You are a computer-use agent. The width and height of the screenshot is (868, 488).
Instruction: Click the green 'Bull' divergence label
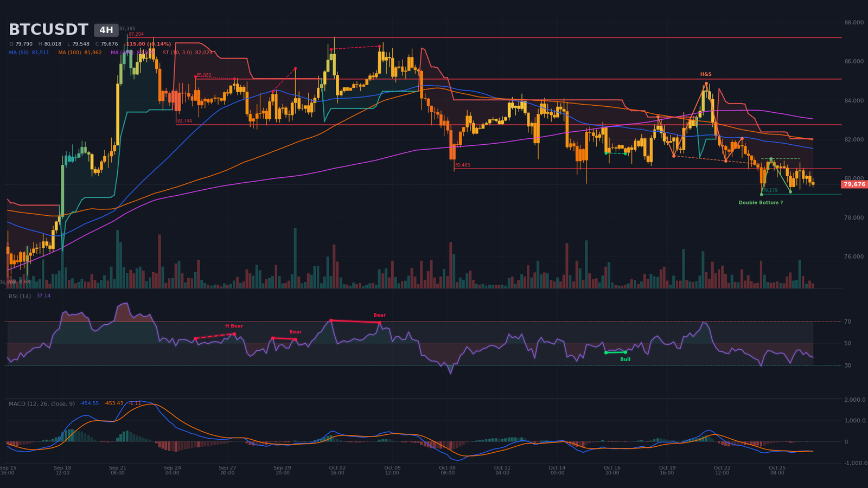point(625,359)
